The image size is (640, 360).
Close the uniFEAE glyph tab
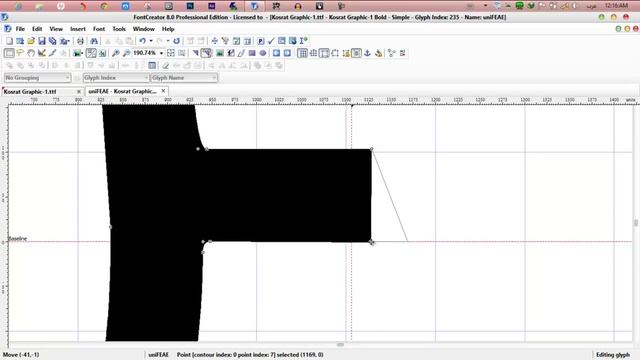pos(163,91)
